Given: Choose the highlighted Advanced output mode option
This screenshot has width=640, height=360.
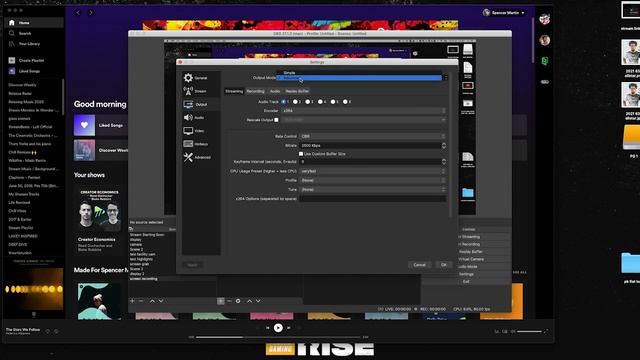Looking at the screenshot, I should click(359, 78).
